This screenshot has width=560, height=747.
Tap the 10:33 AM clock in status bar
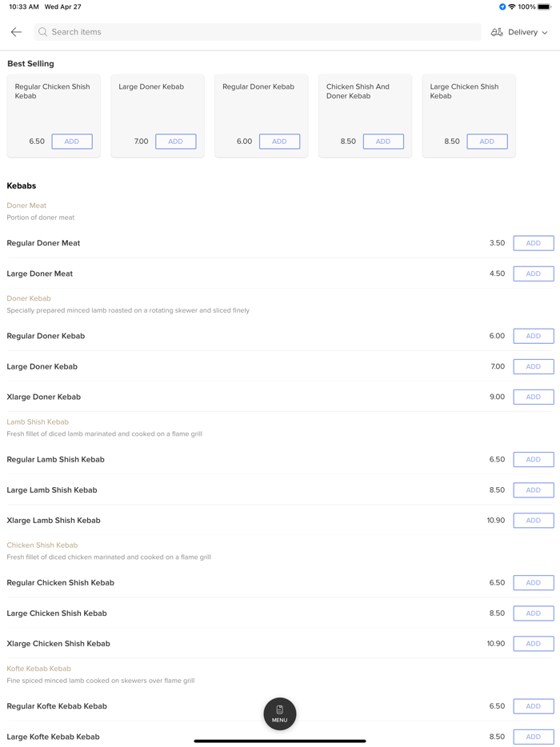tap(24, 6)
